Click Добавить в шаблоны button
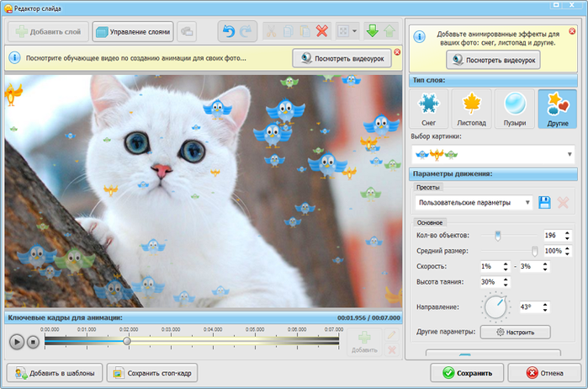The image size is (588, 389). [x=55, y=373]
